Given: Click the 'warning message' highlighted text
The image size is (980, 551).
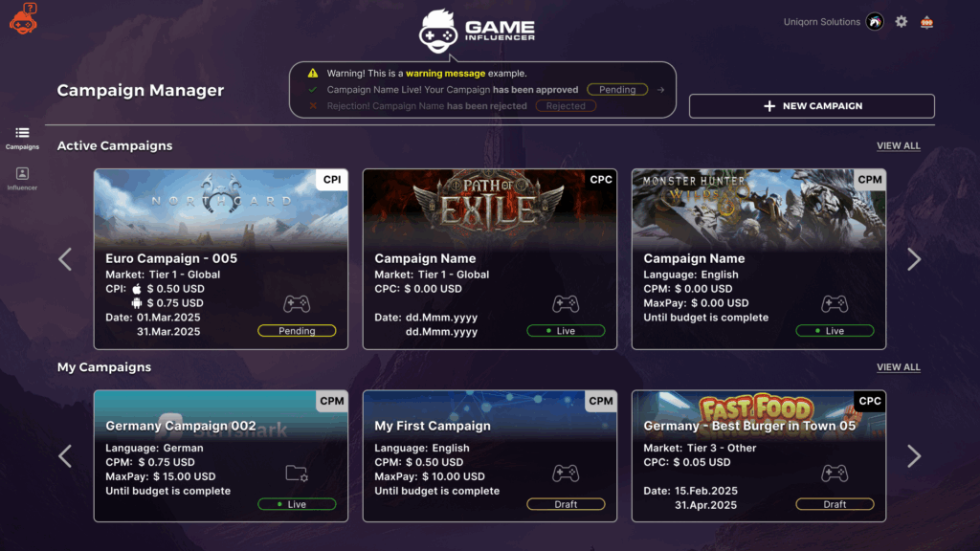Looking at the screenshot, I should tap(446, 73).
